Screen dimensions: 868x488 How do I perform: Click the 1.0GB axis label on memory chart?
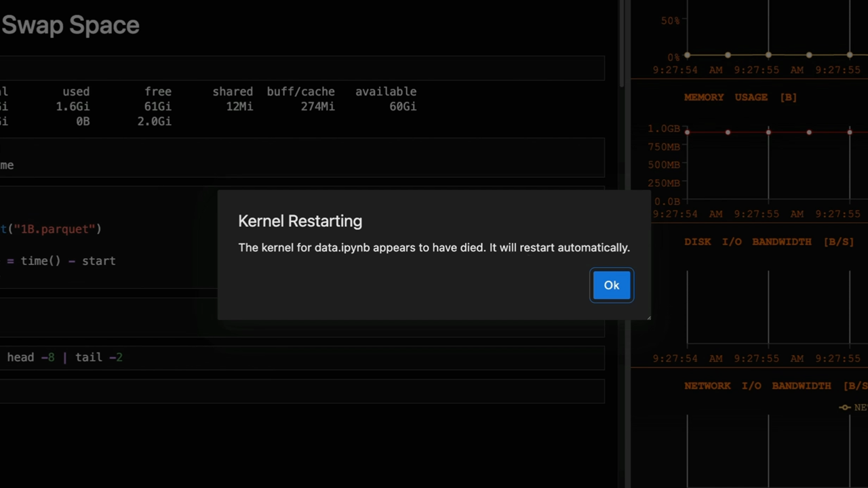663,129
